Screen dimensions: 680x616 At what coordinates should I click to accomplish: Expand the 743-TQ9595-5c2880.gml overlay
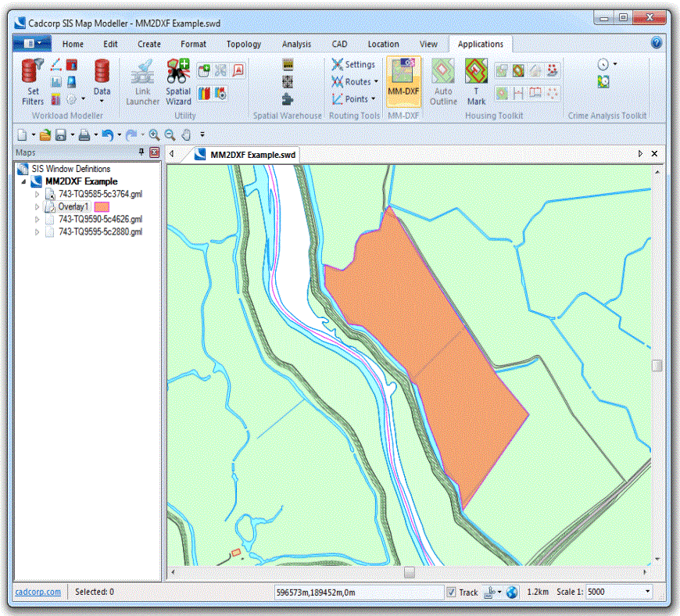(x=38, y=232)
